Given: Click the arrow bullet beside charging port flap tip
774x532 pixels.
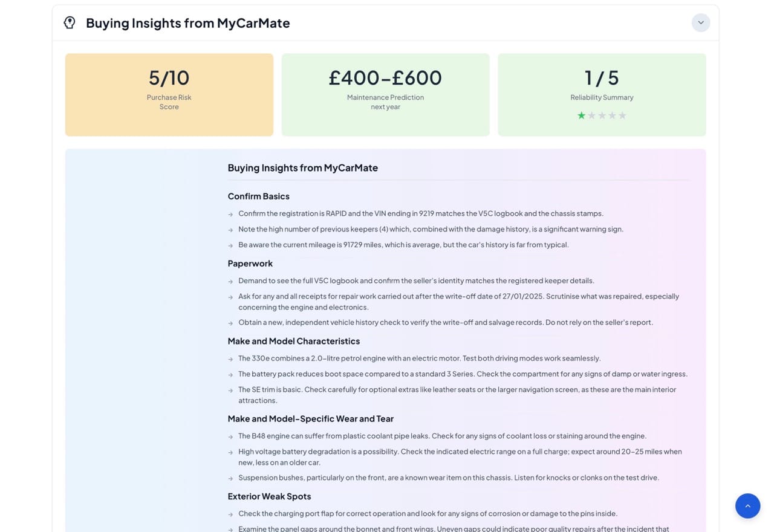Looking at the screenshot, I should click(x=230, y=514).
